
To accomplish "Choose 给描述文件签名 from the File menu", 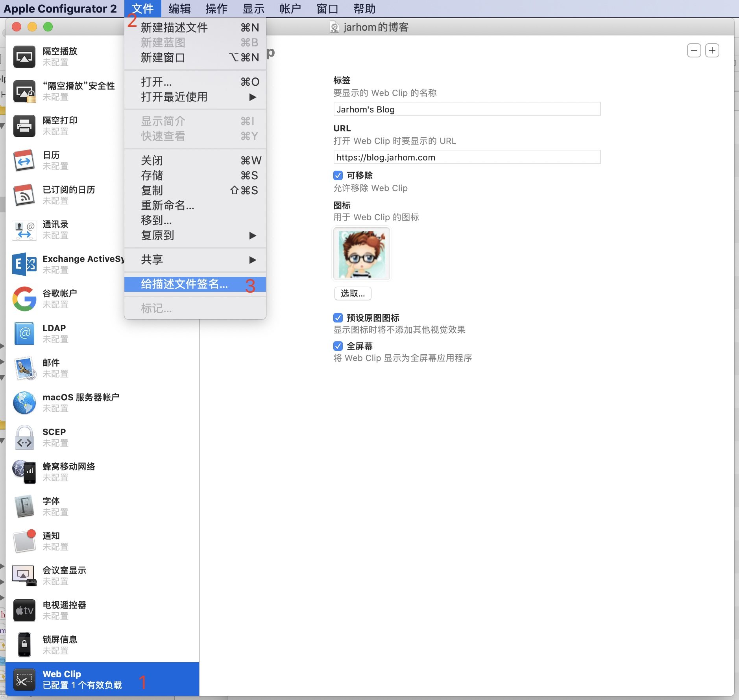I will click(184, 284).
